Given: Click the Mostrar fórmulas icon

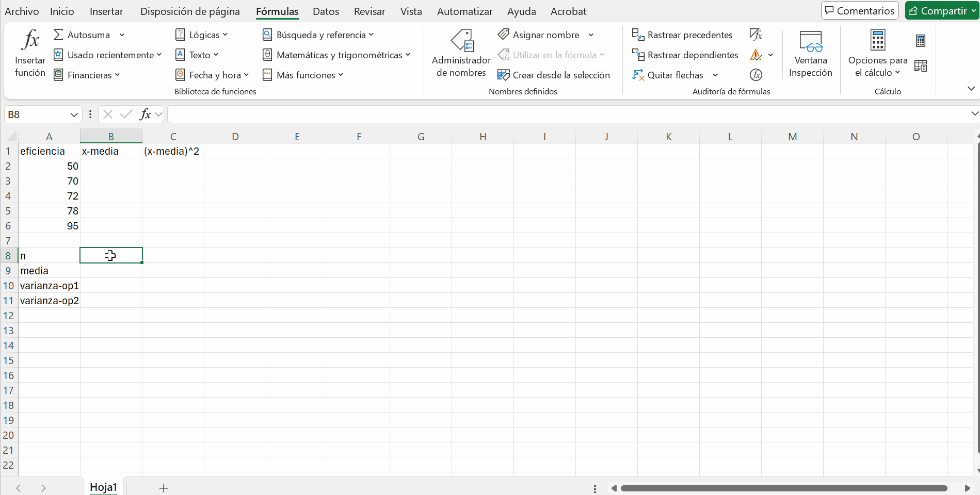Looking at the screenshot, I should click(756, 35).
